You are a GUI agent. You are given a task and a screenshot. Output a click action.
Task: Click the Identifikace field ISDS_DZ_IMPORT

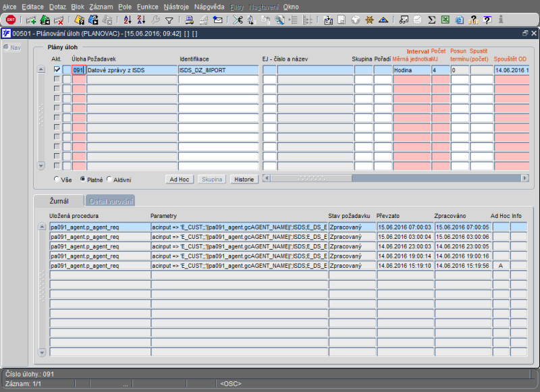tap(218, 70)
